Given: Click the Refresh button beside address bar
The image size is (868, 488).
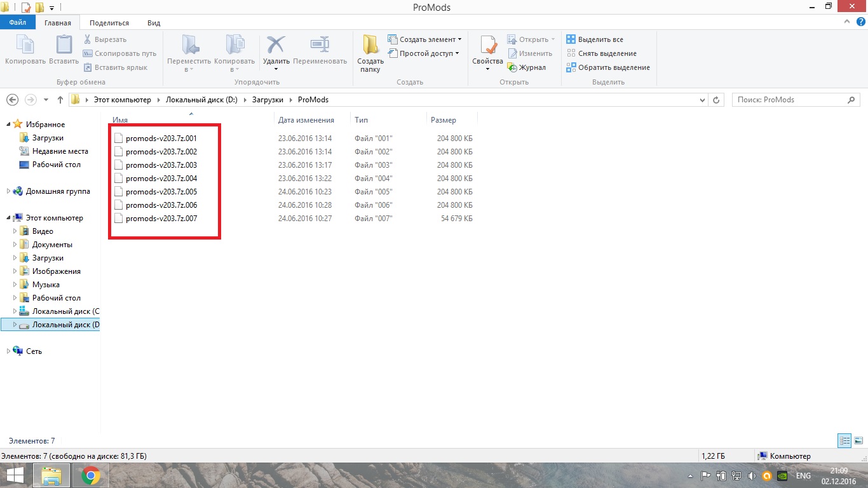Looking at the screenshot, I should [x=717, y=100].
